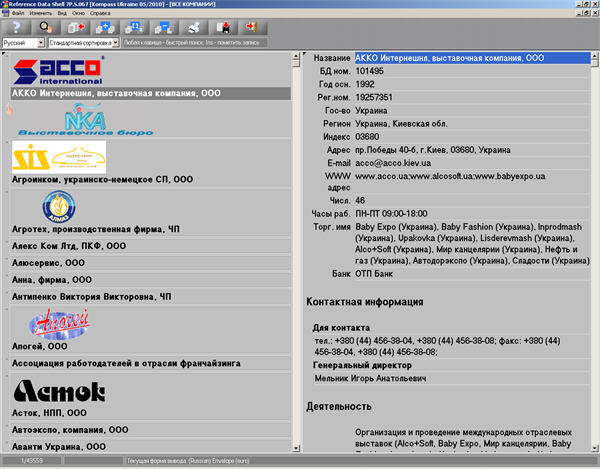Image resolution: width=600 pixels, height=469 pixels.
Task: Open the Окно menu
Action: coord(78,13)
